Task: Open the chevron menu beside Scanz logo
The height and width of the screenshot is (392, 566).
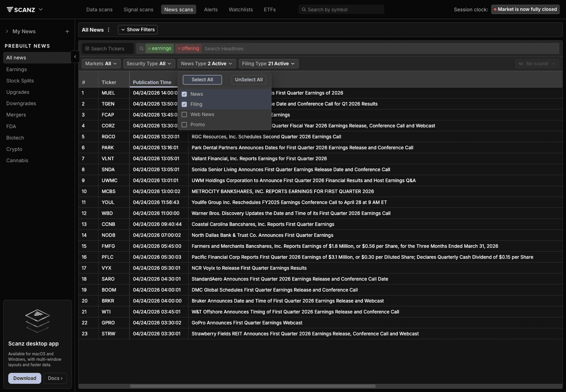Action: coord(40,9)
